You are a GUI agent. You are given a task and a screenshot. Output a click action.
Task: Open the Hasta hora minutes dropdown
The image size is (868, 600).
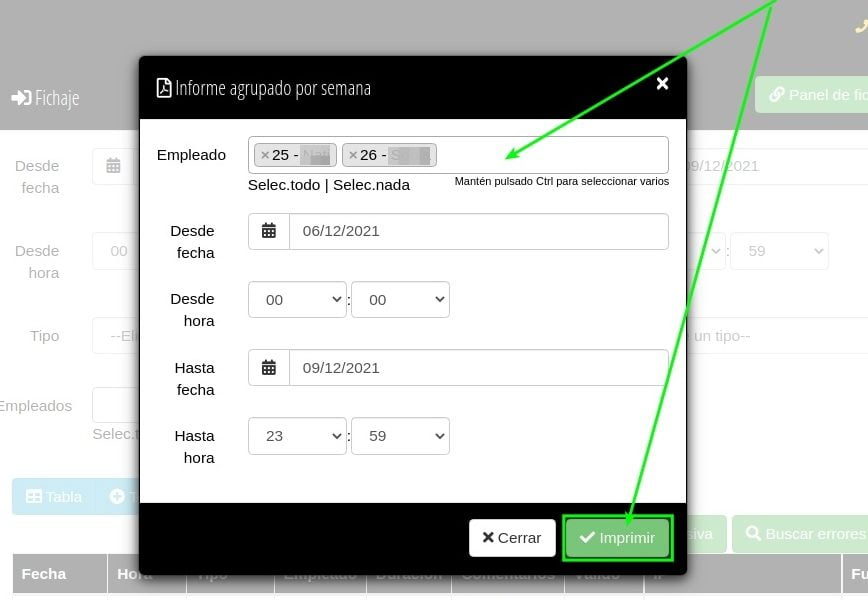pyautogui.click(x=400, y=436)
